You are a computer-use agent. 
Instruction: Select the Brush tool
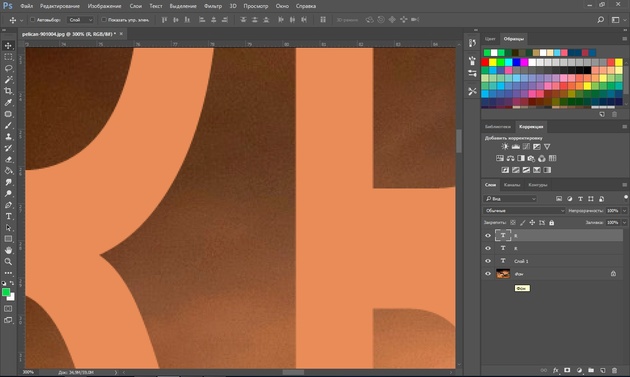click(8, 125)
